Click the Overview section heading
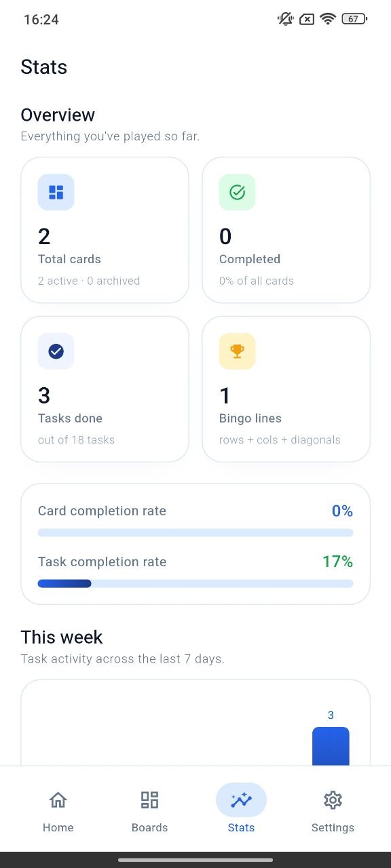This screenshot has height=868, width=391. [58, 115]
